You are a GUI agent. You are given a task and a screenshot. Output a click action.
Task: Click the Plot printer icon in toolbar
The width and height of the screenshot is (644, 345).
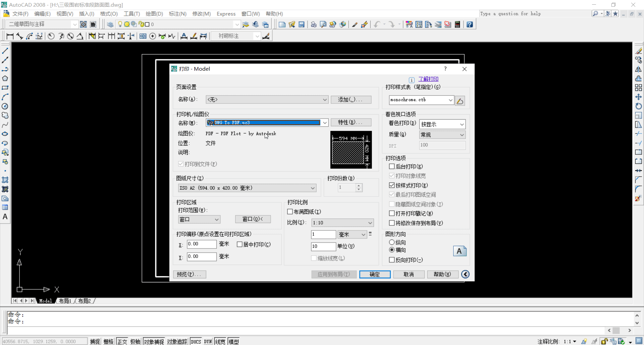314,24
